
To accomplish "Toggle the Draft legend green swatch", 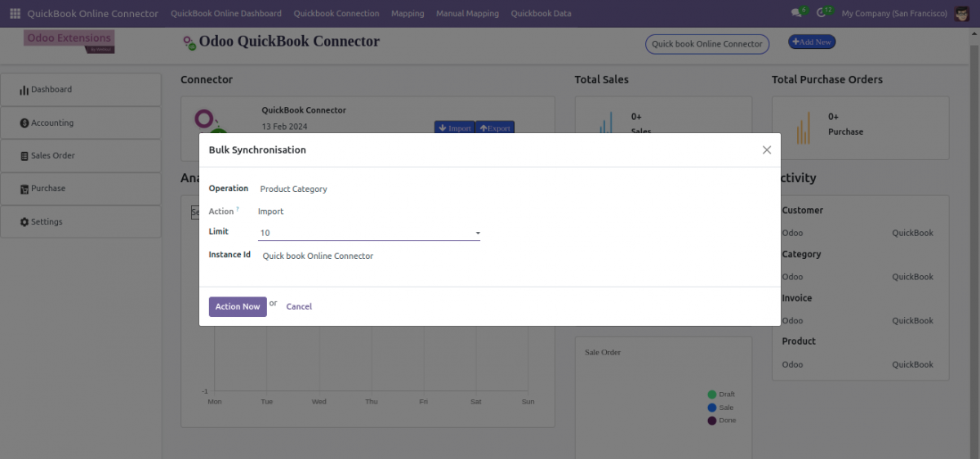I will [x=712, y=394].
